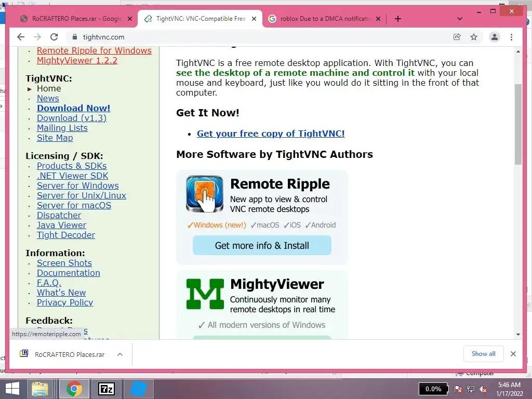532x399 pixels.
Task: Open 7-Zip from the taskbar
Action: 106,389
